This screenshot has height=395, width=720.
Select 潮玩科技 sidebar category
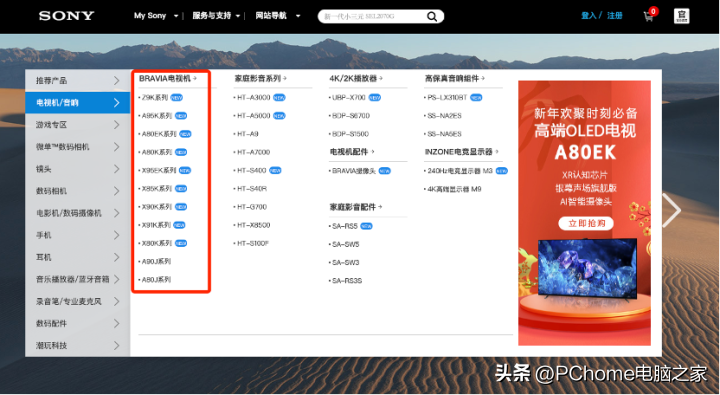(x=78, y=345)
